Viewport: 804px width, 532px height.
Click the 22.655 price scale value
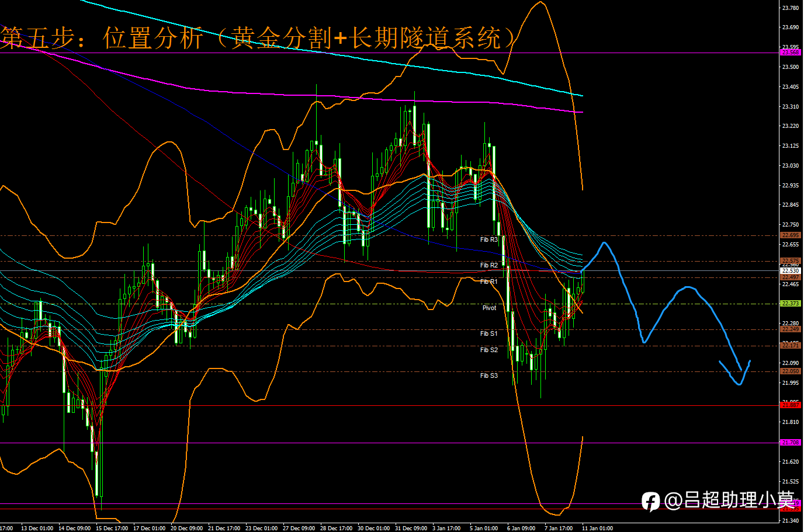(x=791, y=245)
